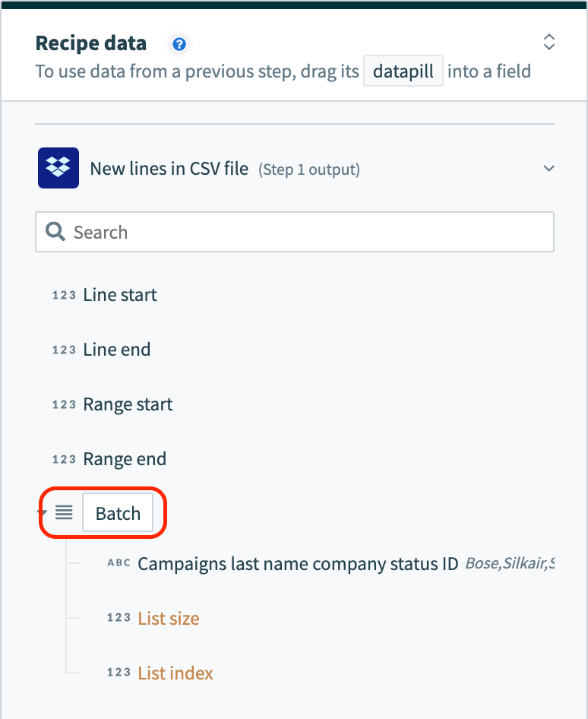This screenshot has height=719, width=588.
Task: Click the datapill example labeled datapill
Action: point(403,71)
